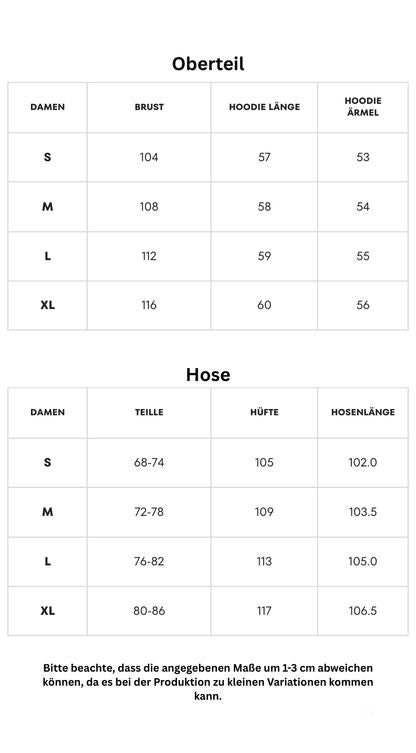The height and width of the screenshot is (753, 416).
Task: Select size S row in Oberteil table
Action: click(x=208, y=157)
